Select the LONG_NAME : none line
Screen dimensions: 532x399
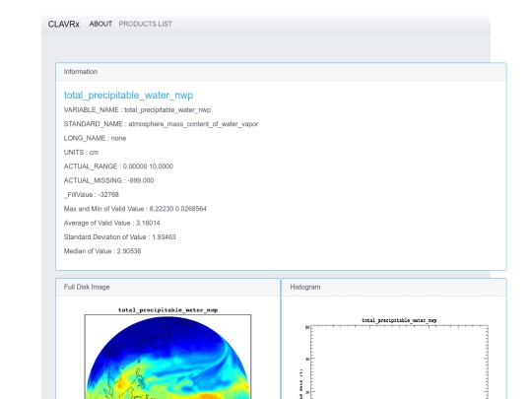[x=95, y=139]
